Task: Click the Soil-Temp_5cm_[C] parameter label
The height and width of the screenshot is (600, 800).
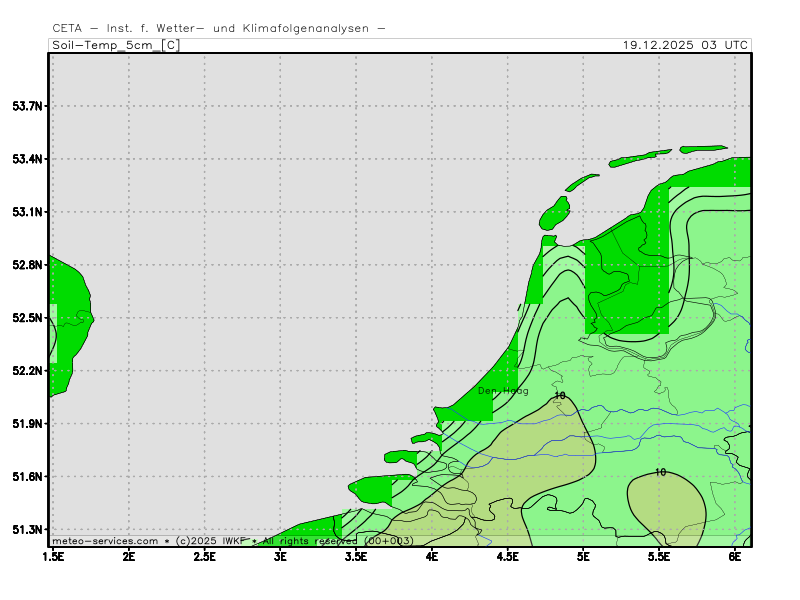Action: (115, 45)
